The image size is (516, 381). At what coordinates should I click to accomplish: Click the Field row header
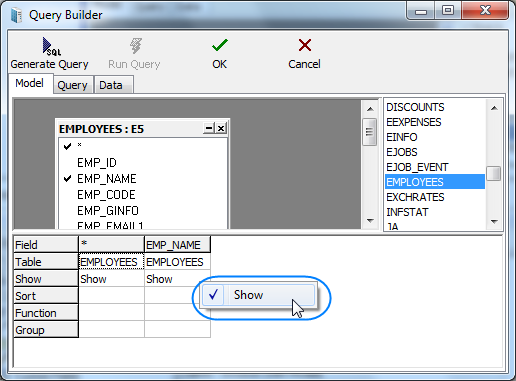pos(46,244)
